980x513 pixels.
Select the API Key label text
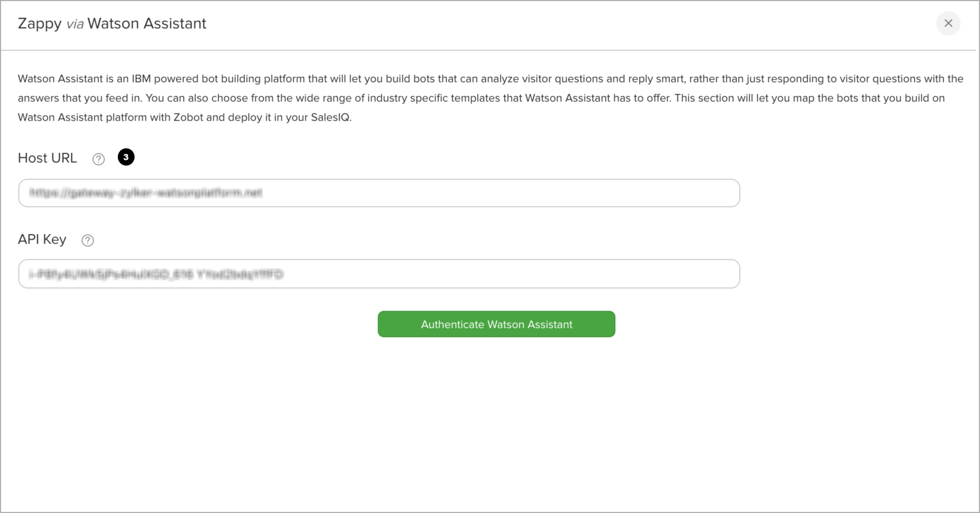[42, 239]
